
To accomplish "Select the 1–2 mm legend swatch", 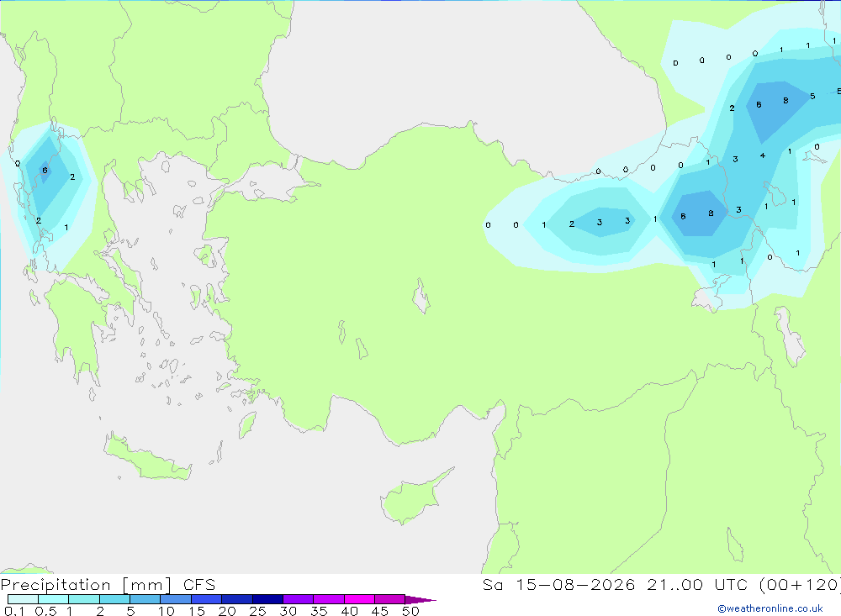I will coord(84,599).
